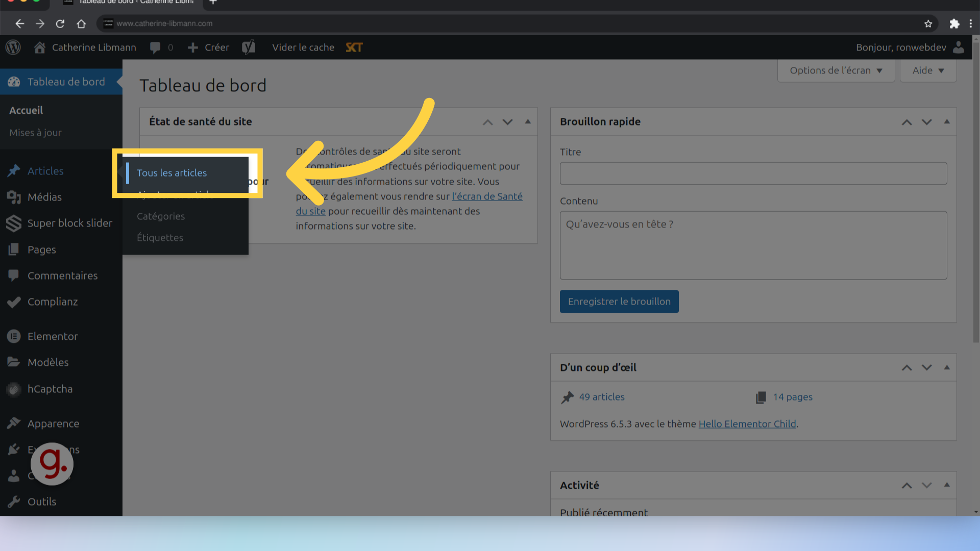Click the Tableau de bord gauge icon

14,82
